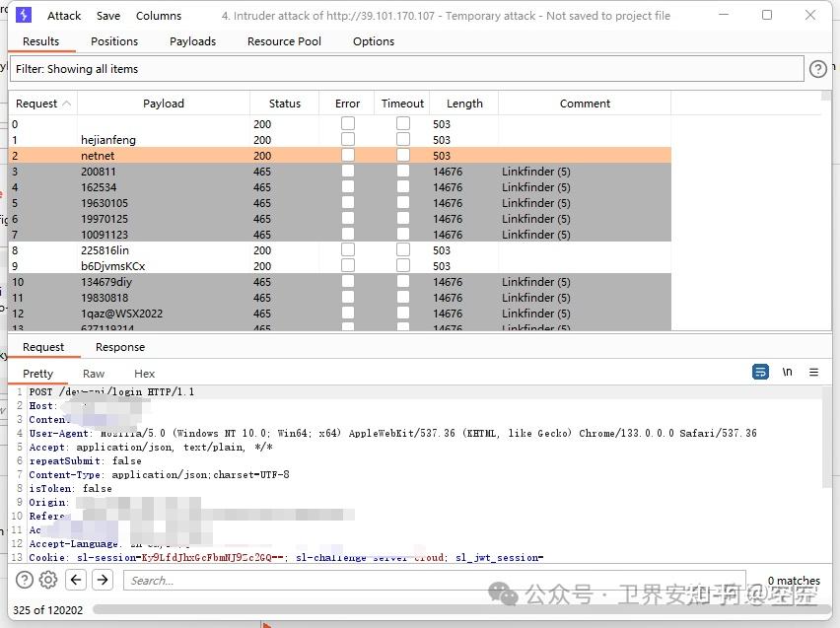Switch to the Hex view tab
840x628 pixels.
point(145,374)
